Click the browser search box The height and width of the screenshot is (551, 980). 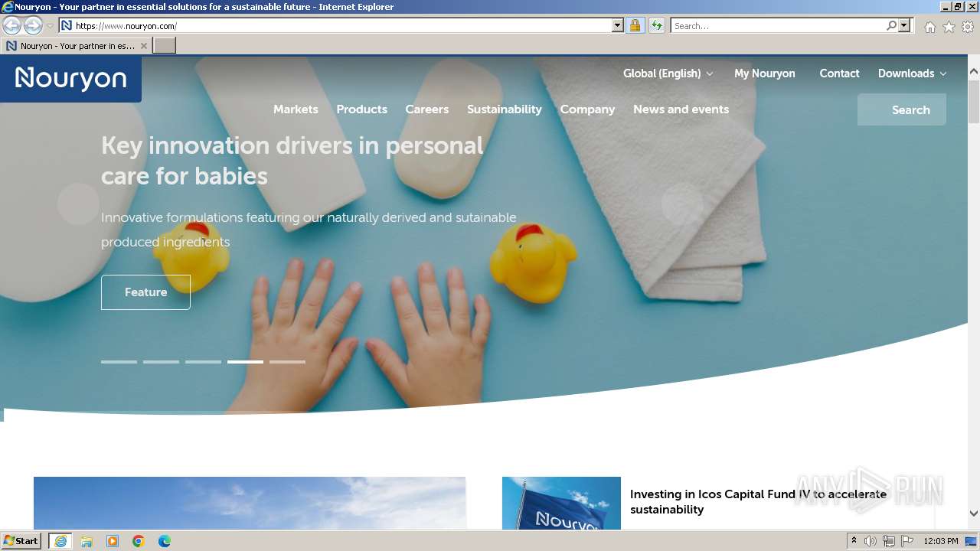778,25
